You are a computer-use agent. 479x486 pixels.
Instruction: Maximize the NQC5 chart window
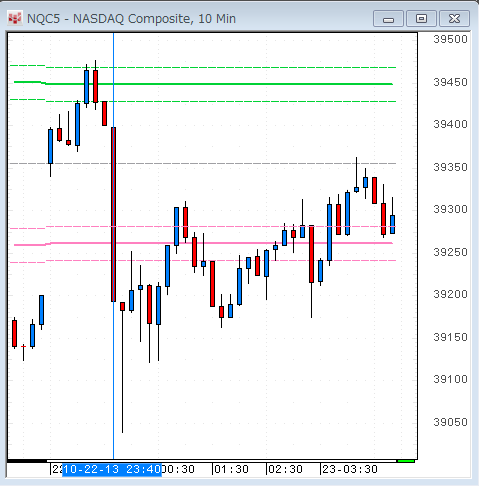tap(421, 18)
